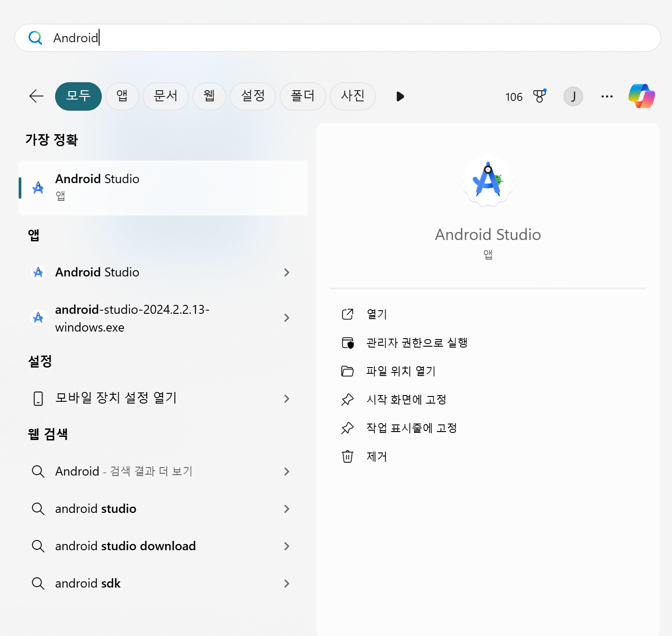Expand chevron for 'Android - 검색 결과 더 보기'
The width and height of the screenshot is (672, 636).
tap(287, 472)
